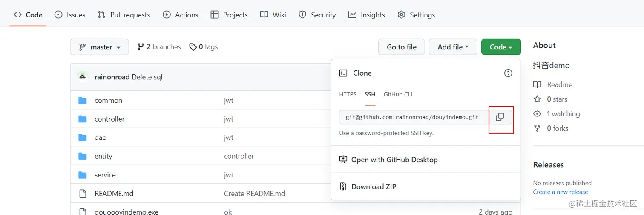Image resolution: width=644 pixels, height=215 pixels.
Task: Click the Create README.md commit message
Action: 255,194
